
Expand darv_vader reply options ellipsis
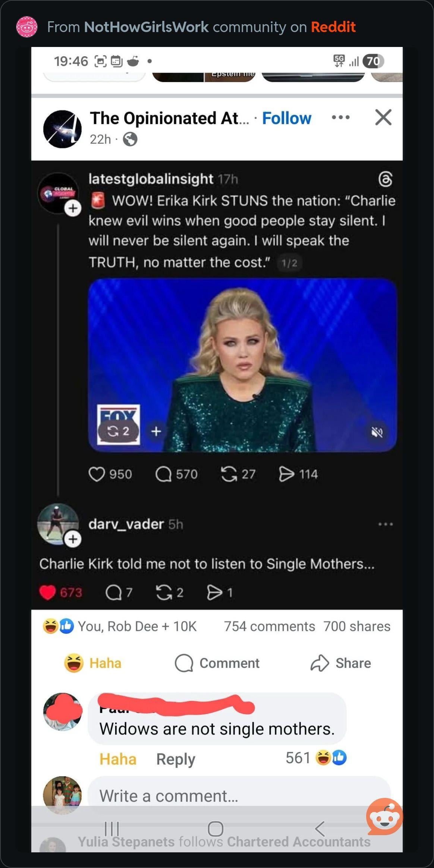click(x=385, y=524)
